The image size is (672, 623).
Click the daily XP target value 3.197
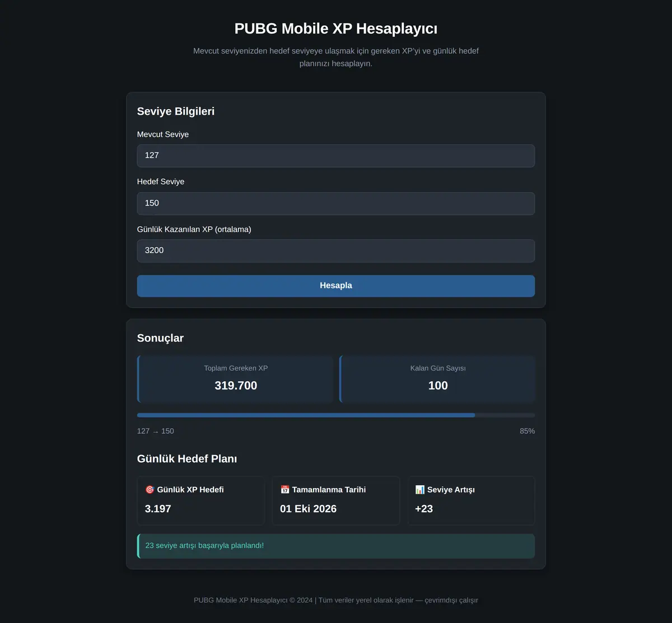click(x=158, y=509)
